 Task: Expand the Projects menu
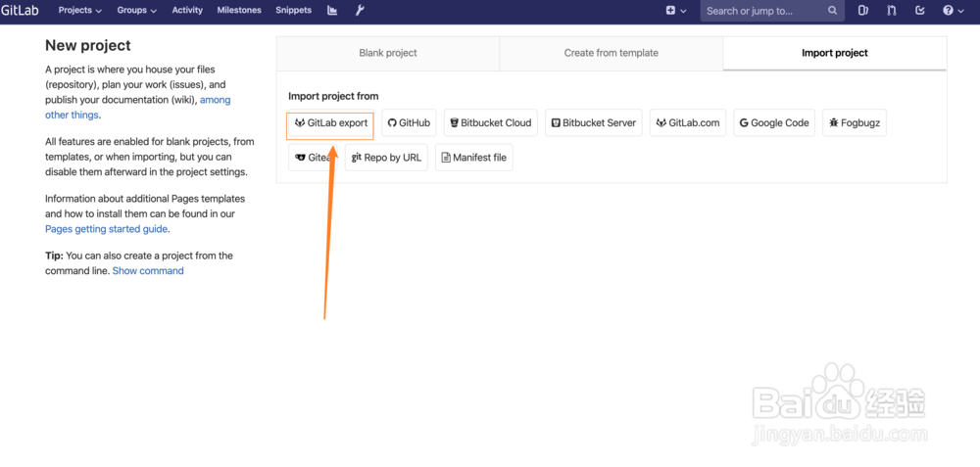point(80,11)
